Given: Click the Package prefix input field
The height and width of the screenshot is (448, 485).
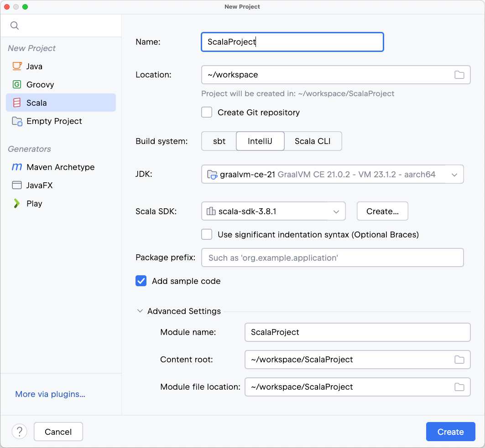Looking at the screenshot, I should point(333,257).
